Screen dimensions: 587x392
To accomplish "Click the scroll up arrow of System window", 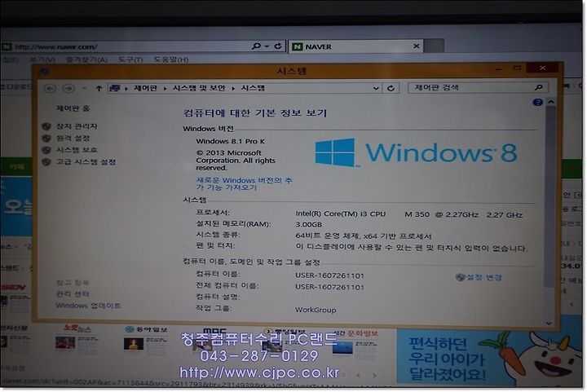I will pyautogui.click(x=550, y=102).
